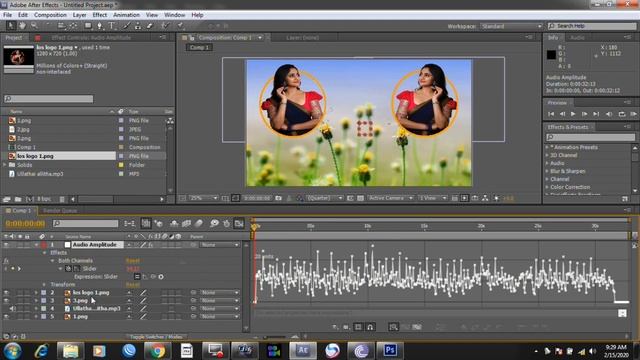Open the Composition menu
This screenshot has height=360, width=640.
[x=50, y=15]
